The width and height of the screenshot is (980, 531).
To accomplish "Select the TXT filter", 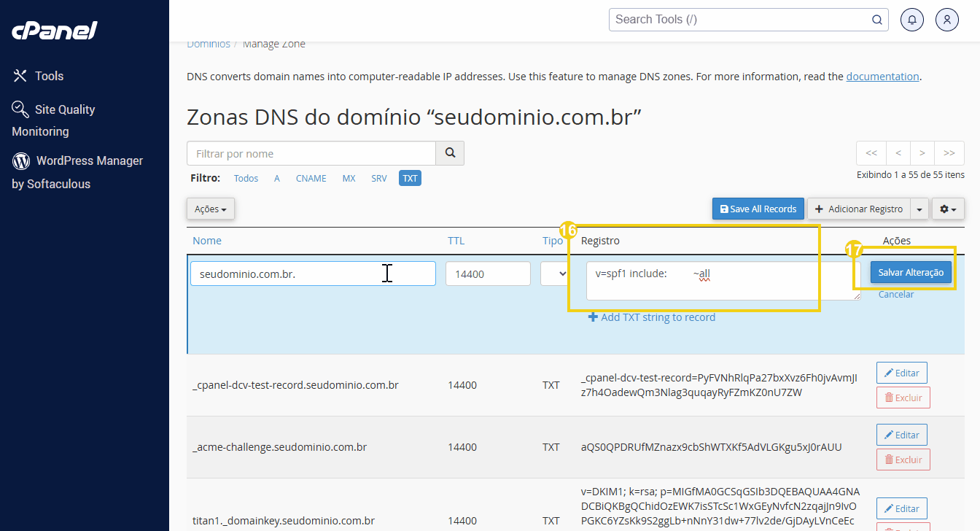I will pyautogui.click(x=410, y=178).
